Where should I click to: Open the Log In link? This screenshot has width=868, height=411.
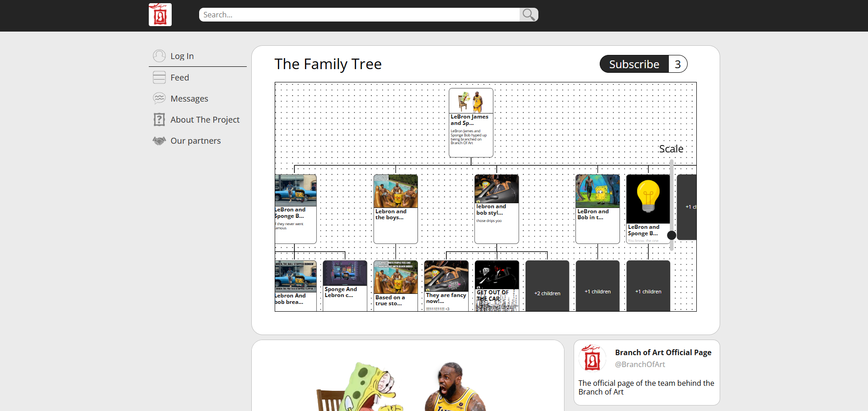(x=182, y=56)
